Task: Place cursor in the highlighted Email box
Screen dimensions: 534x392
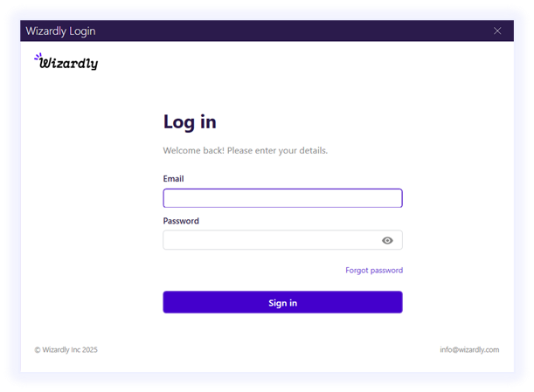Action: (282, 198)
